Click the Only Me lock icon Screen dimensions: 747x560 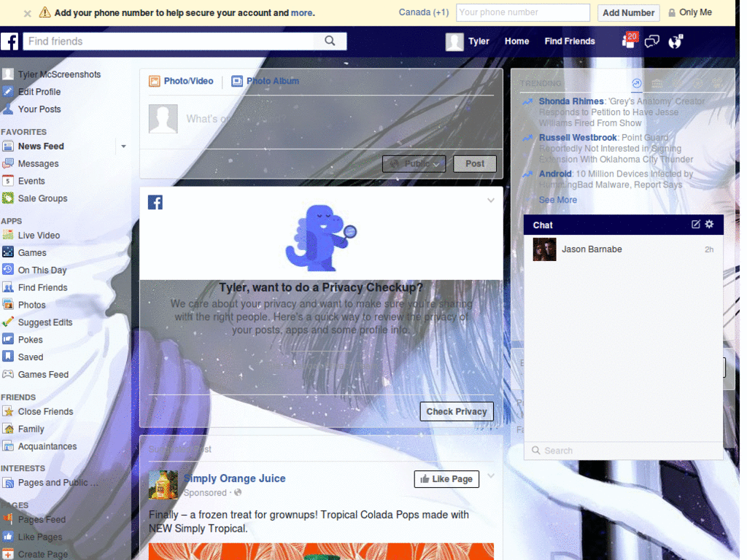pos(672,13)
